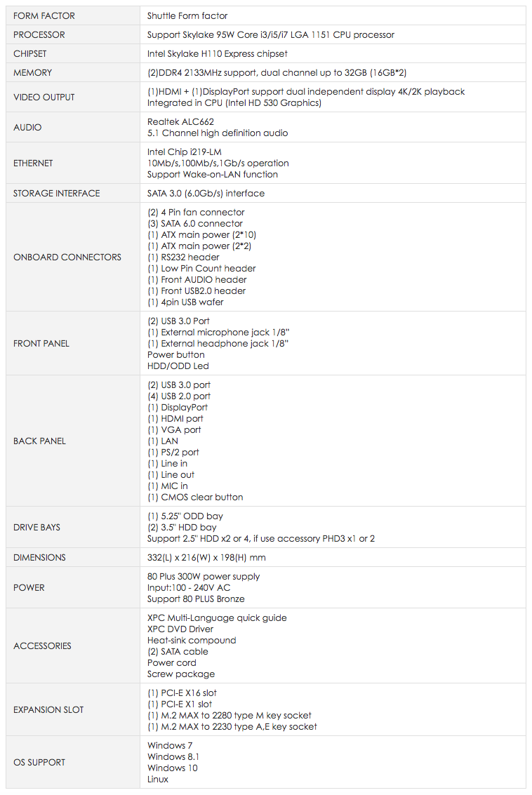Click the CMOS clear button entry
The height and width of the screenshot is (795, 532).
pyautogui.click(x=195, y=497)
